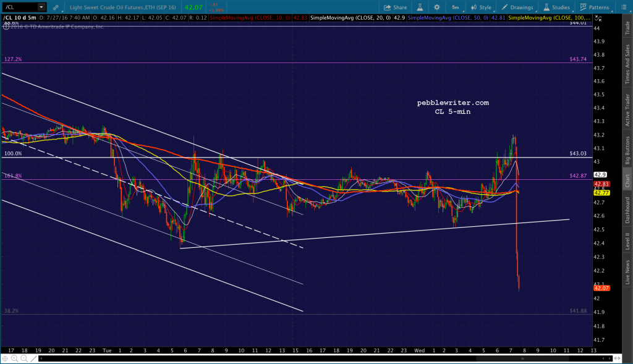Click the $43.03 level label at 100.0%
The height and width of the screenshot is (364, 633).
tap(578, 153)
